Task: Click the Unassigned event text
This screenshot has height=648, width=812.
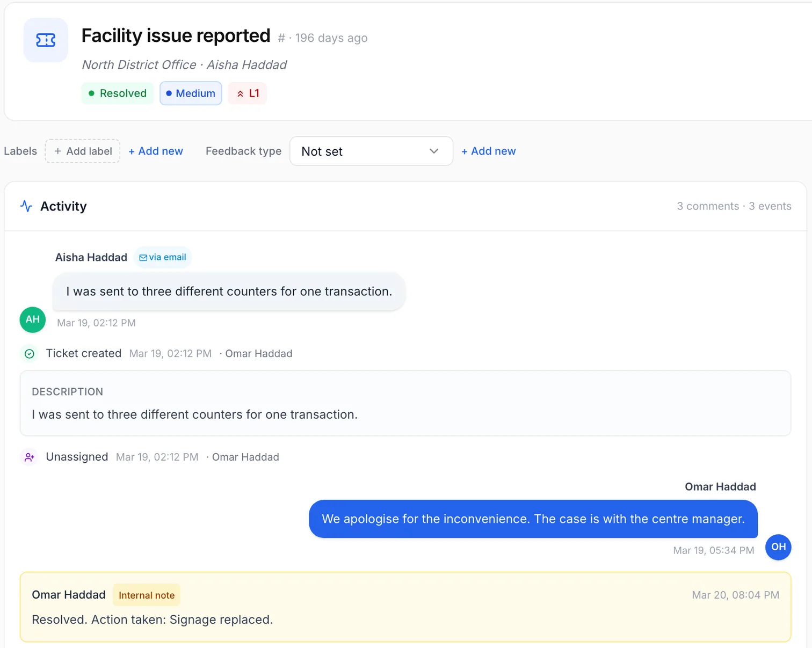Action: pos(77,457)
